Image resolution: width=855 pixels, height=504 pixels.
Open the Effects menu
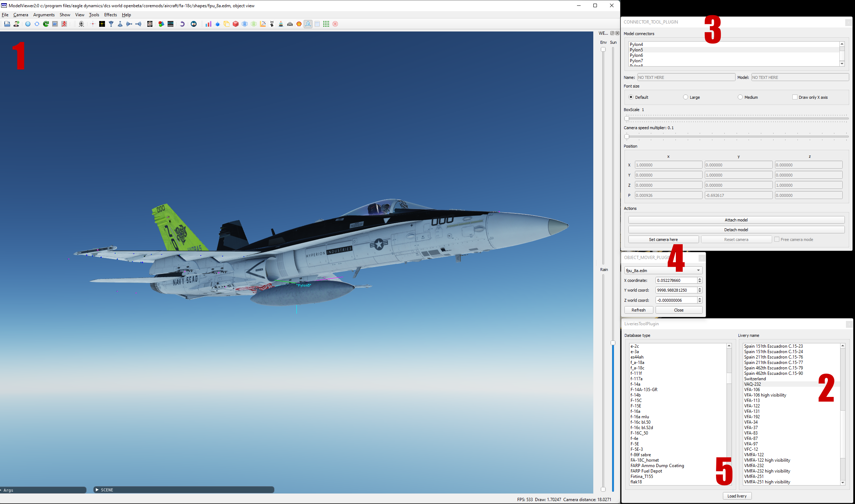pos(110,15)
